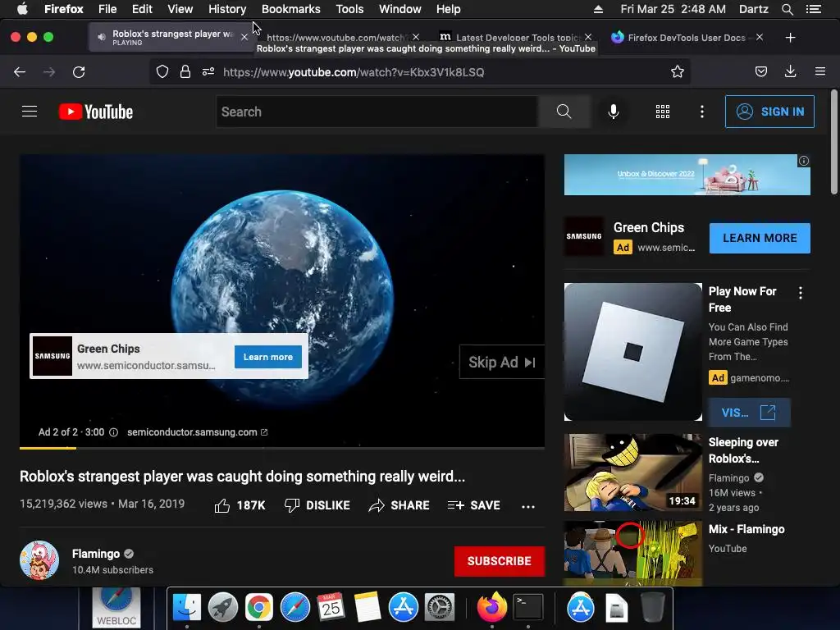840x630 pixels.
Task: Click in the YouTube Search field
Action: click(377, 112)
